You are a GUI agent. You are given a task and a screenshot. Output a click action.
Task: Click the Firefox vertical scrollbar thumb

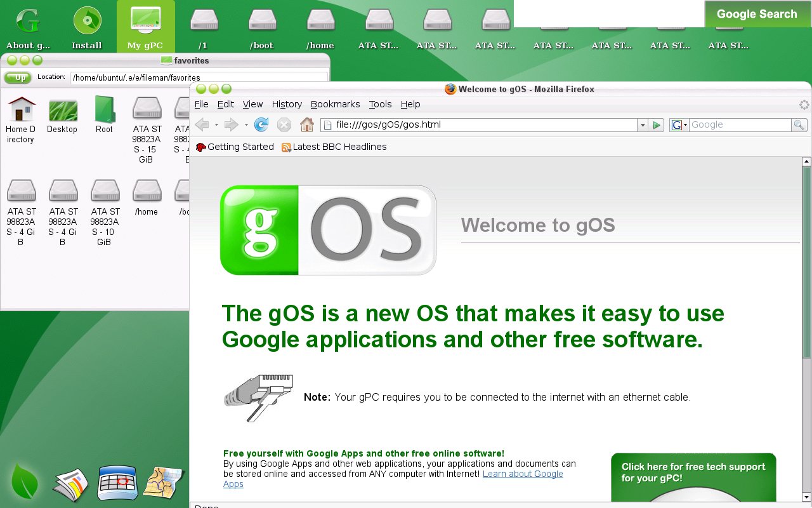pyautogui.click(x=806, y=261)
